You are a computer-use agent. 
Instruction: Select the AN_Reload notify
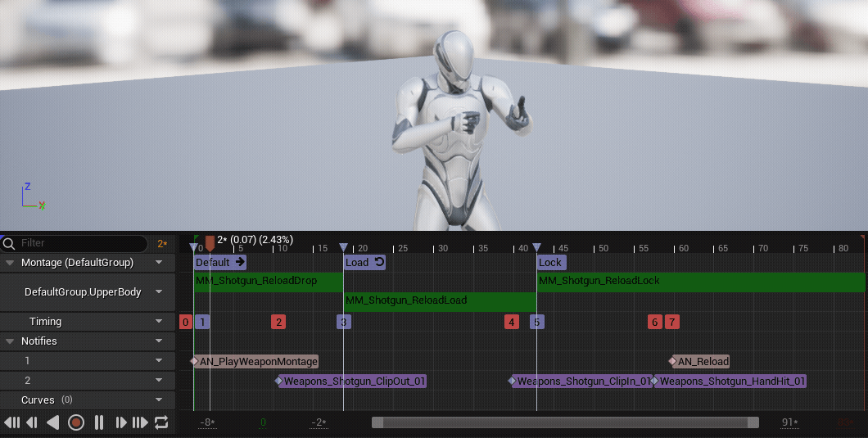coord(703,361)
